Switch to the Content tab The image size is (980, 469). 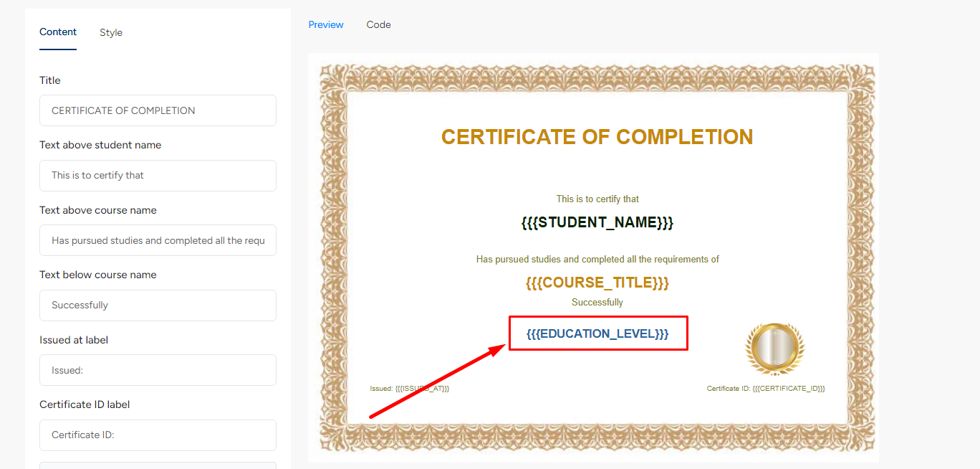click(x=58, y=32)
